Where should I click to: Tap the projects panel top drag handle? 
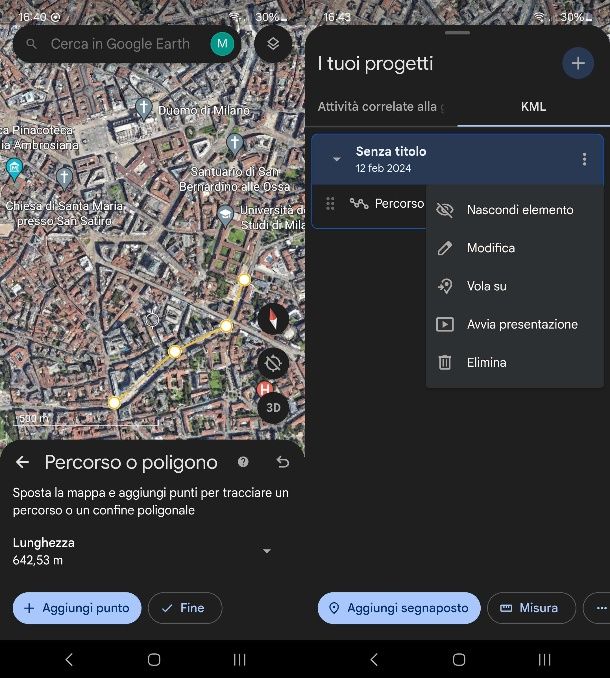pyautogui.click(x=457, y=33)
